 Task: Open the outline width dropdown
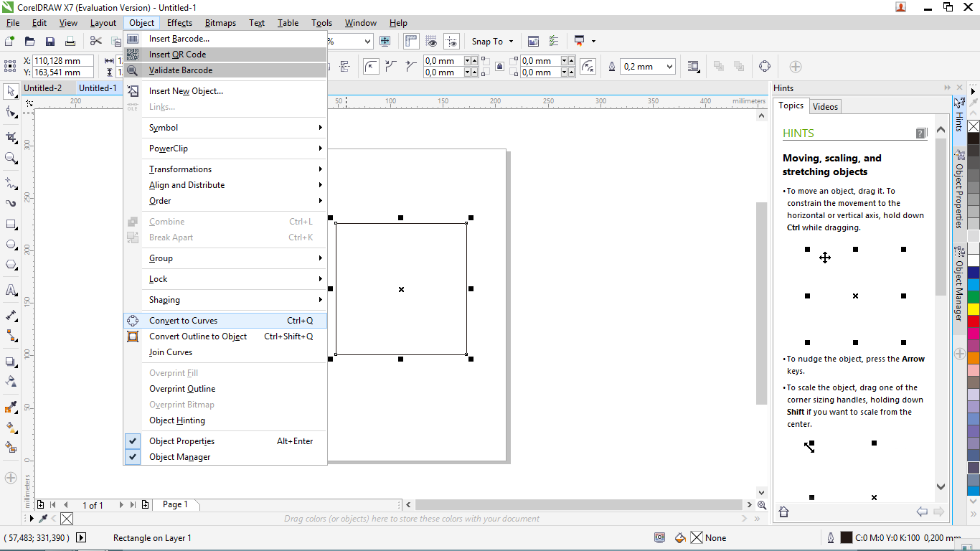[670, 67]
